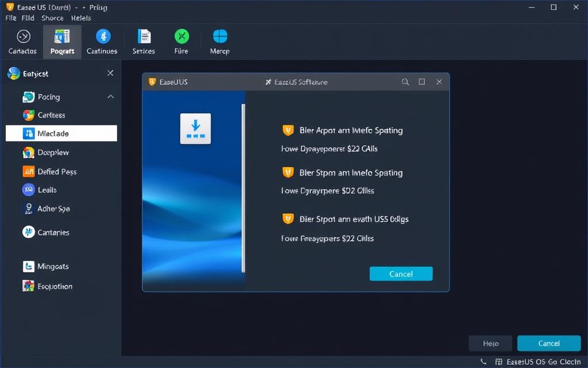Select Bler Arpat am Imefc Spating

tap(351, 131)
